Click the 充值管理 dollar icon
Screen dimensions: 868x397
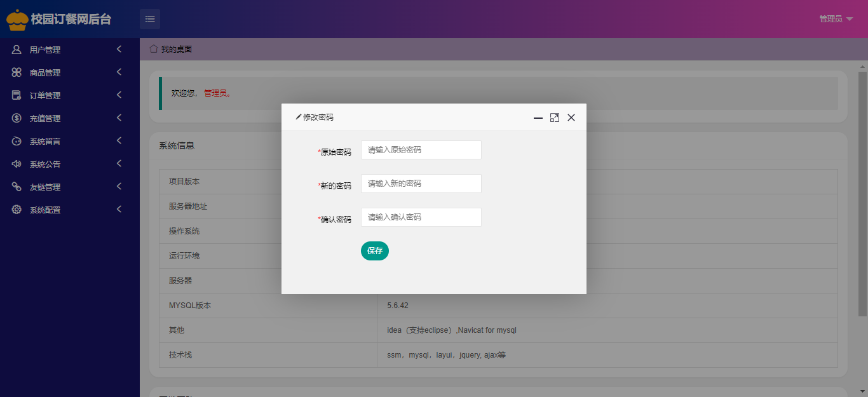tap(17, 118)
